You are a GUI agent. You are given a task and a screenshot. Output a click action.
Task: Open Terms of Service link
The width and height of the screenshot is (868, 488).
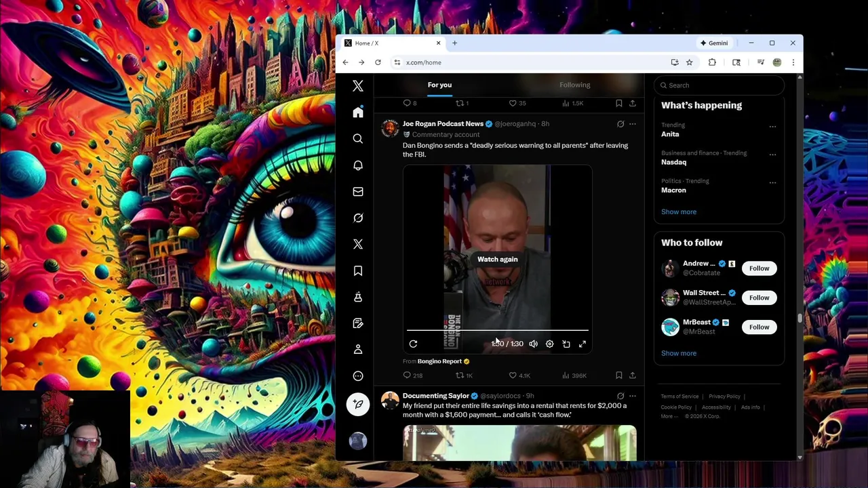pyautogui.click(x=679, y=396)
